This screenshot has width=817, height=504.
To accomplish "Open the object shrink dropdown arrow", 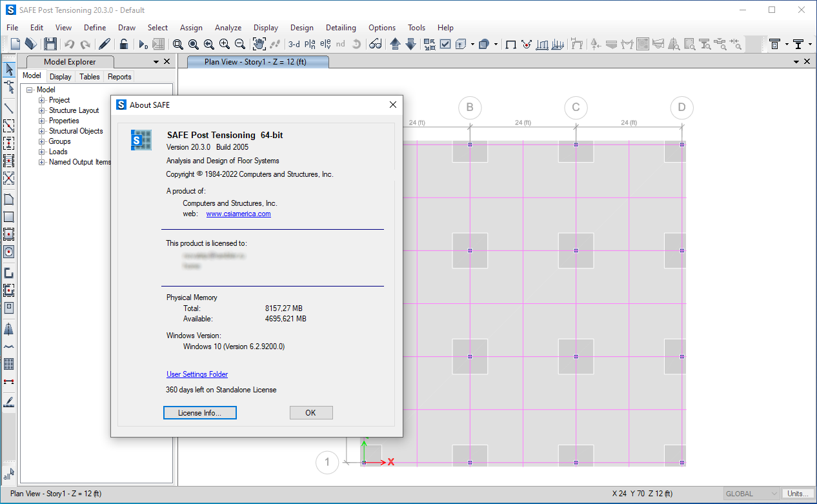I will [x=496, y=45].
